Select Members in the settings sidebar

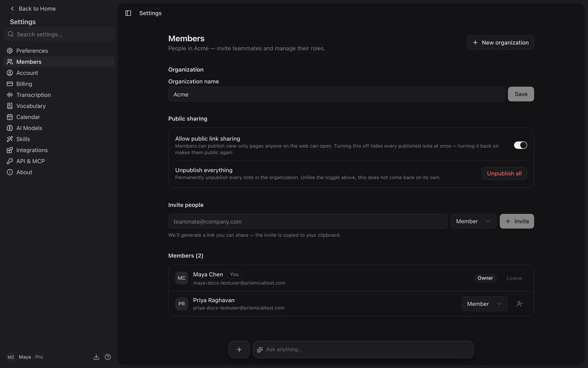coord(59,62)
